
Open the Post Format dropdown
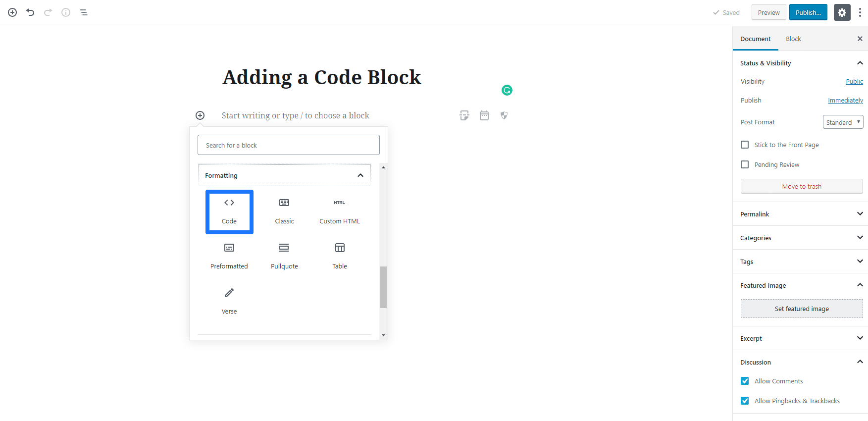click(843, 122)
